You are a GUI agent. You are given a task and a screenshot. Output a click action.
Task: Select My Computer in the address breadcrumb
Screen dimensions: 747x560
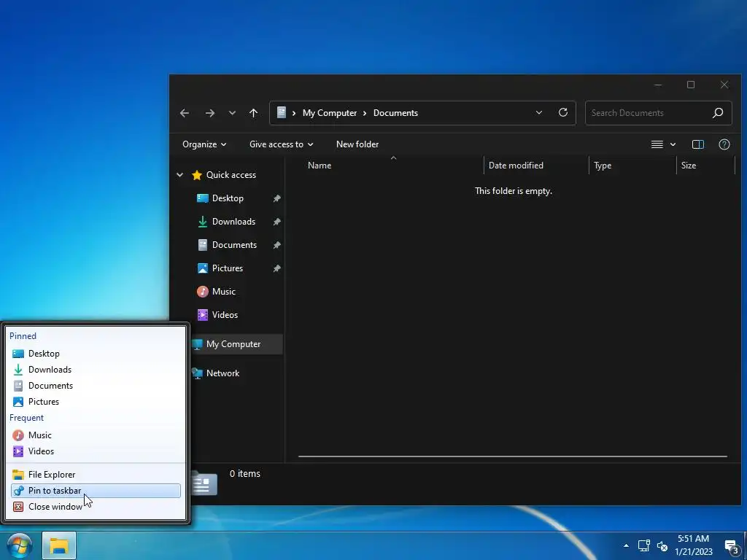pyautogui.click(x=330, y=113)
